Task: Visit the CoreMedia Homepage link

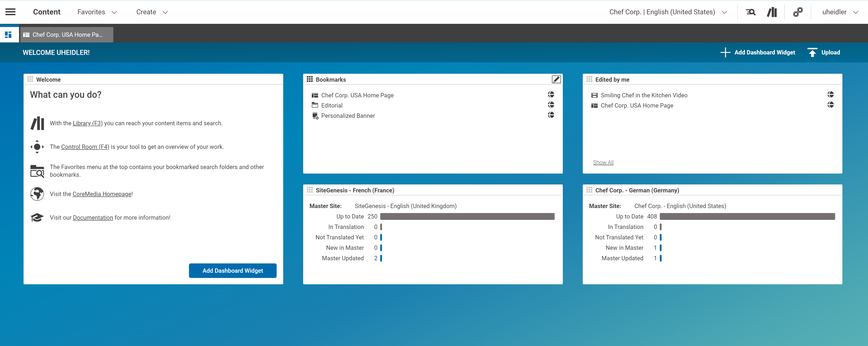Action: pyautogui.click(x=102, y=194)
